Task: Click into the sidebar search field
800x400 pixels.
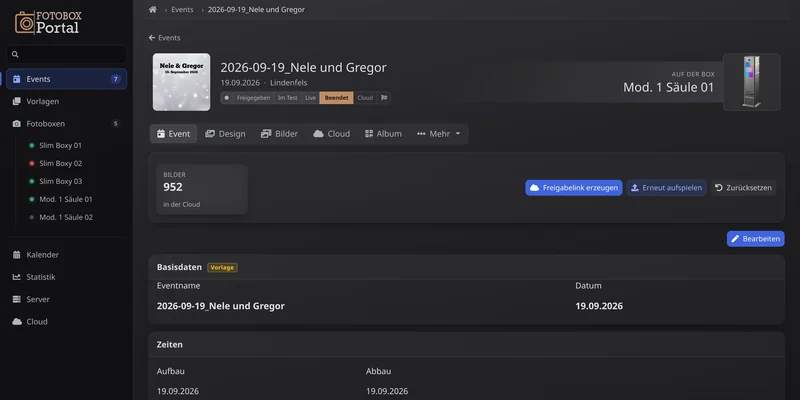Action: click(x=67, y=54)
